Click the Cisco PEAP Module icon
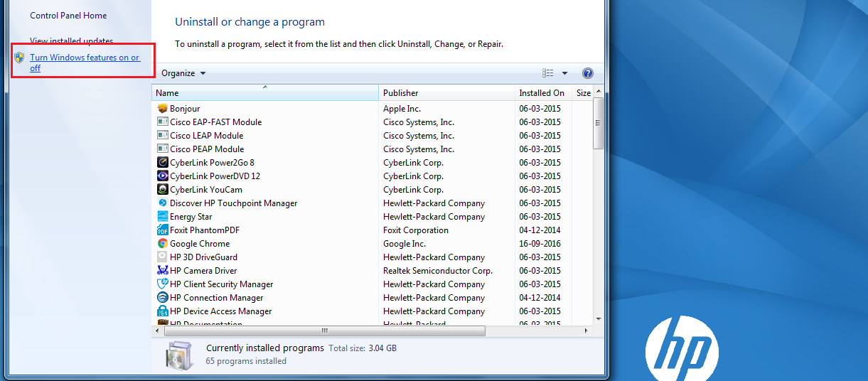The width and height of the screenshot is (868, 381). (x=163, y=149)
